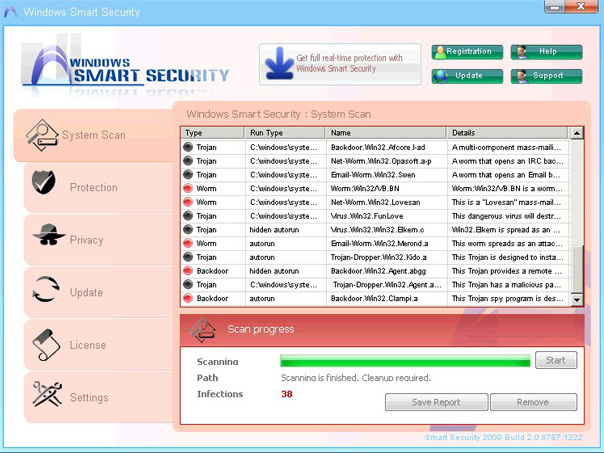The image size is (604, 453).
Task: Click the Settings tools icon
Action: pos(47,394)
